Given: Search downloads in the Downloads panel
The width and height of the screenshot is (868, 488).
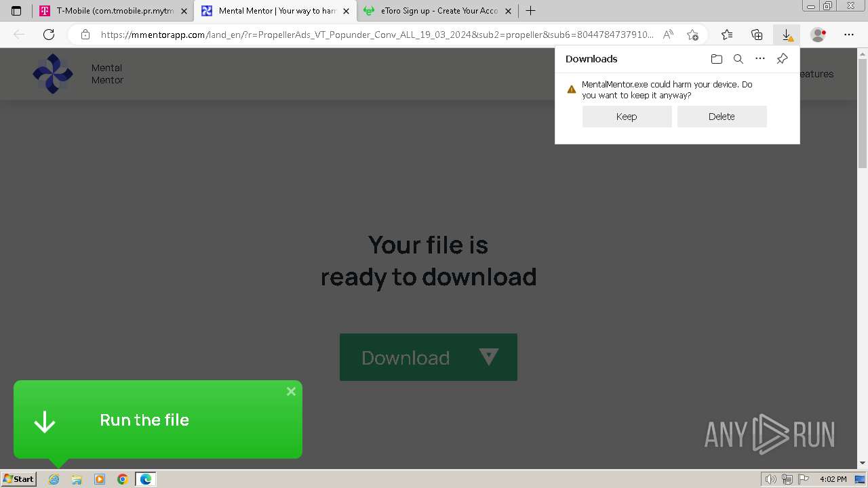Looking at the screenshot, I should coord(738,59).
